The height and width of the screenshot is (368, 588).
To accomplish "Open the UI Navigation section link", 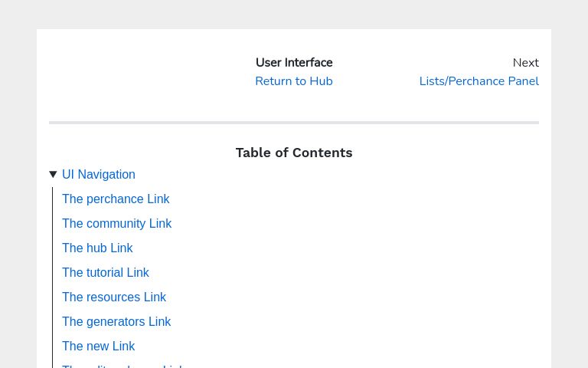I will coord(99,175).
